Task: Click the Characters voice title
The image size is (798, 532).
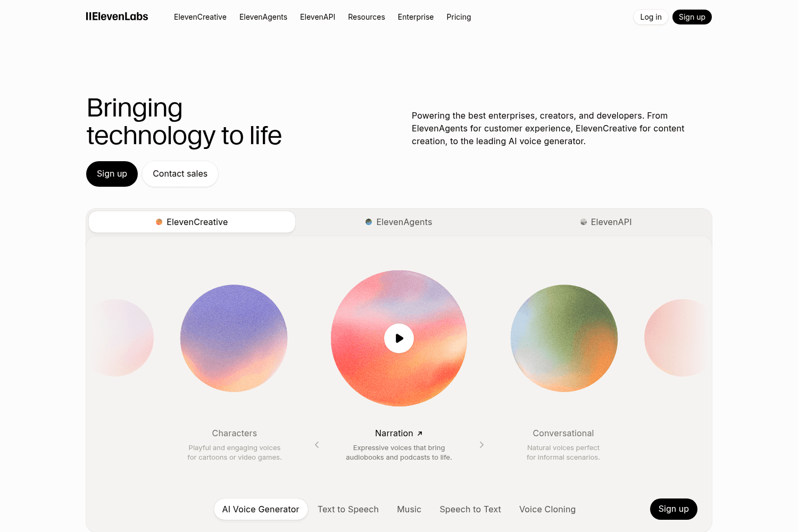Action: click(x=235, y=434)
